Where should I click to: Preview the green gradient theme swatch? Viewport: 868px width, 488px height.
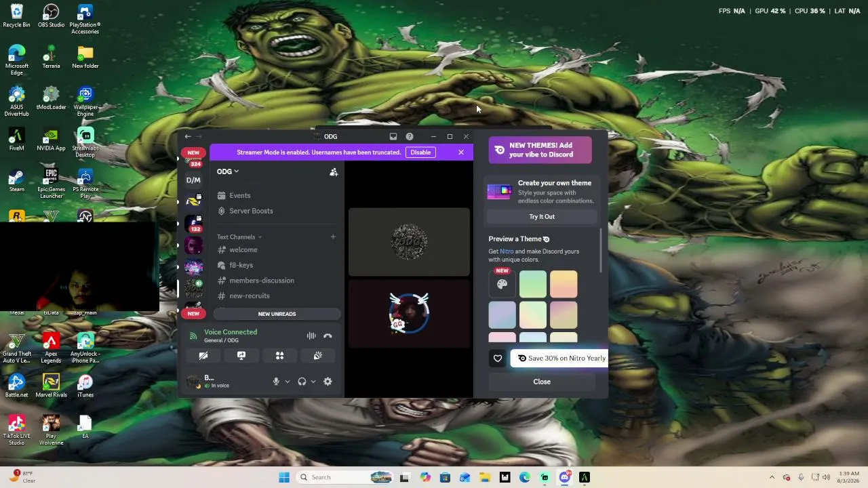tap(533, 285)
